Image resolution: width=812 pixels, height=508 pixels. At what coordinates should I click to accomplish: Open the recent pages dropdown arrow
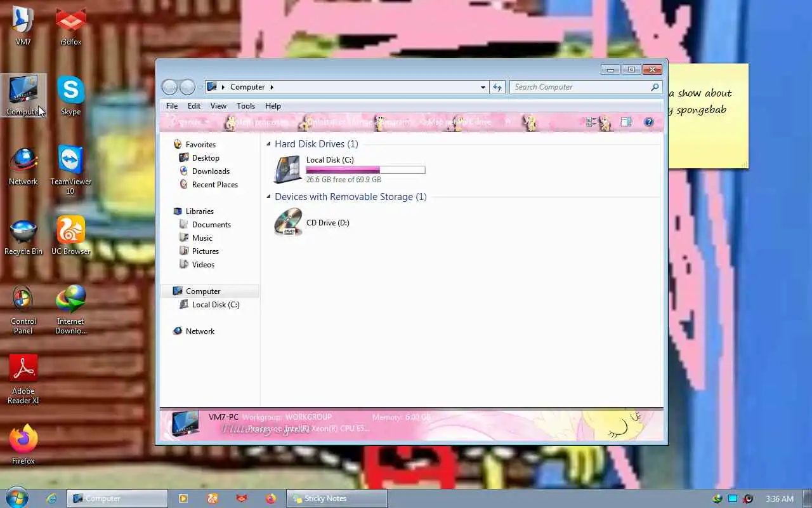[200, 87]
